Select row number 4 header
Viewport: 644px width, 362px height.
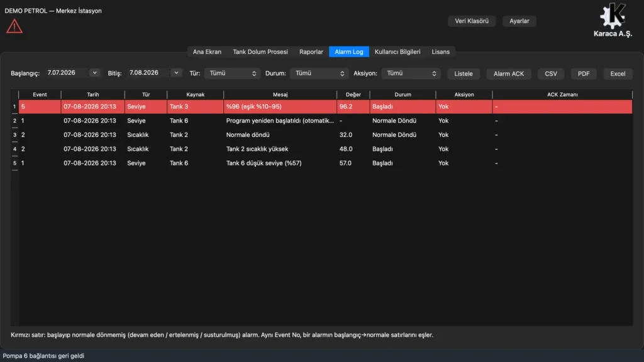[x=14, y=149]
